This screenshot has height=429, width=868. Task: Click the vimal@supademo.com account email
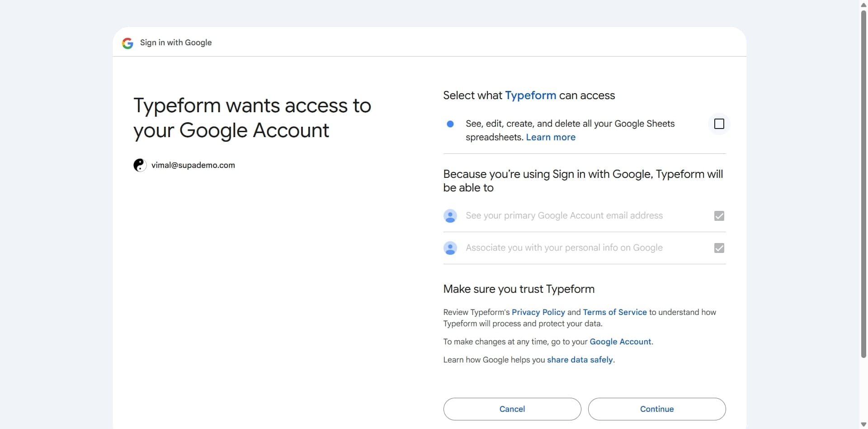tap(193, 165)
